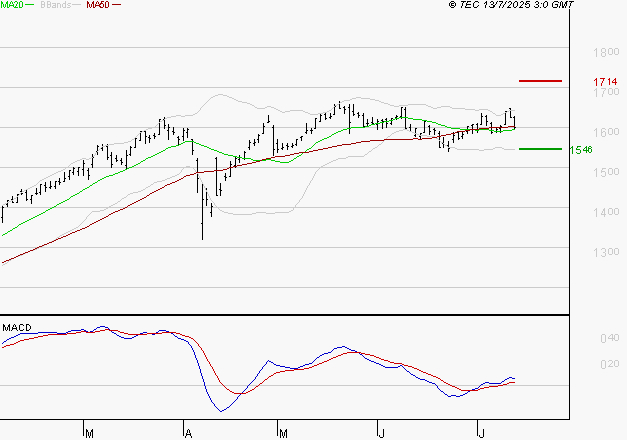The image size is (627, 440).
Task: Click the MA50 legend label
Action: coord(98,6)
